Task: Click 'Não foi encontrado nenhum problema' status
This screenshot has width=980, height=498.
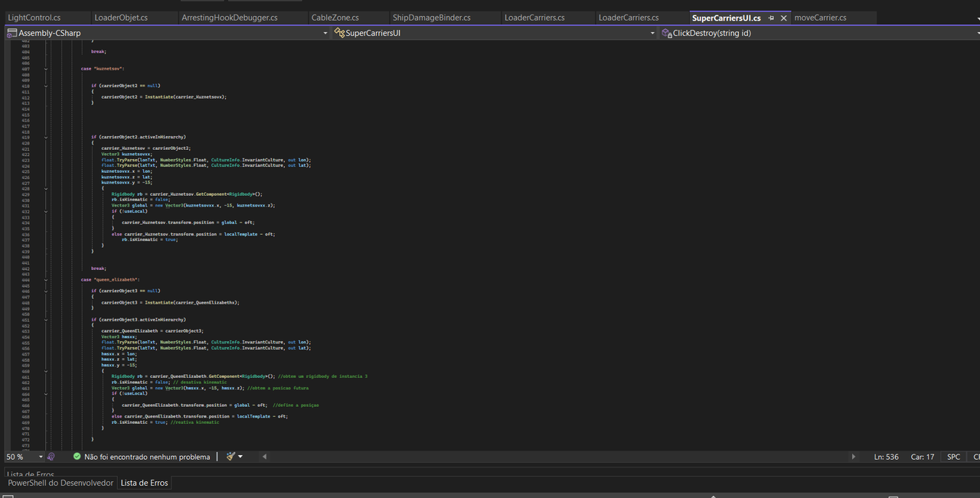Action: tap(147, 457)
